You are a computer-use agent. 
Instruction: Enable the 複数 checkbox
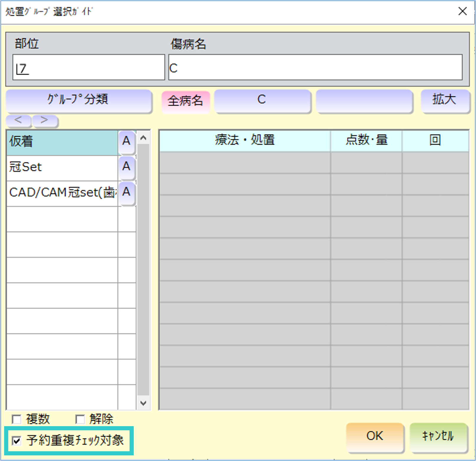pyautogui.click(x=17, y=419)
